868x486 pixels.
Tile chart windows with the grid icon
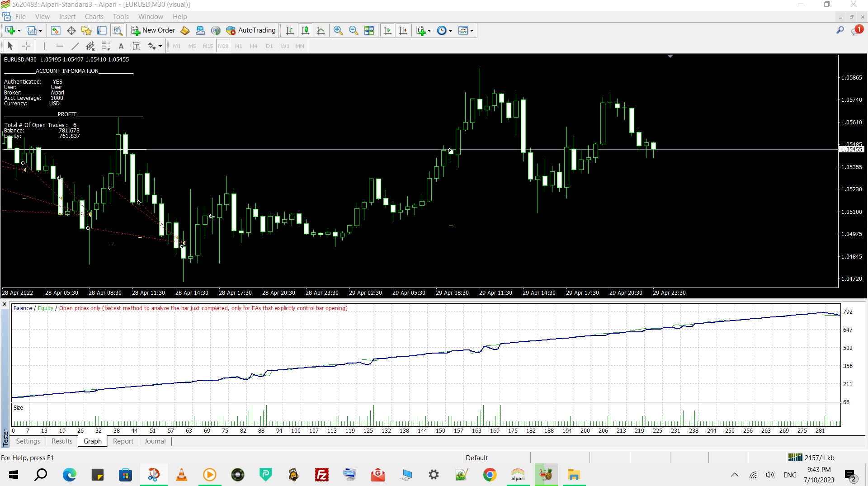coord(369,30)
